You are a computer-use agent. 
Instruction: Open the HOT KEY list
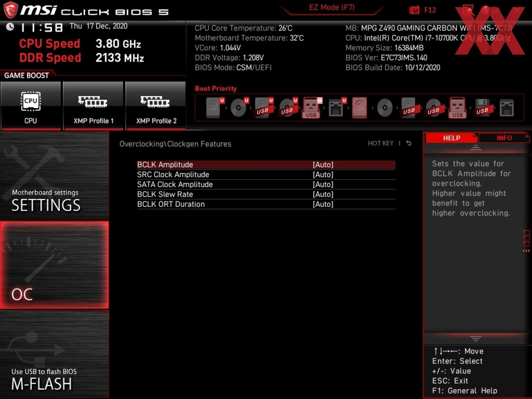point(381,143)
